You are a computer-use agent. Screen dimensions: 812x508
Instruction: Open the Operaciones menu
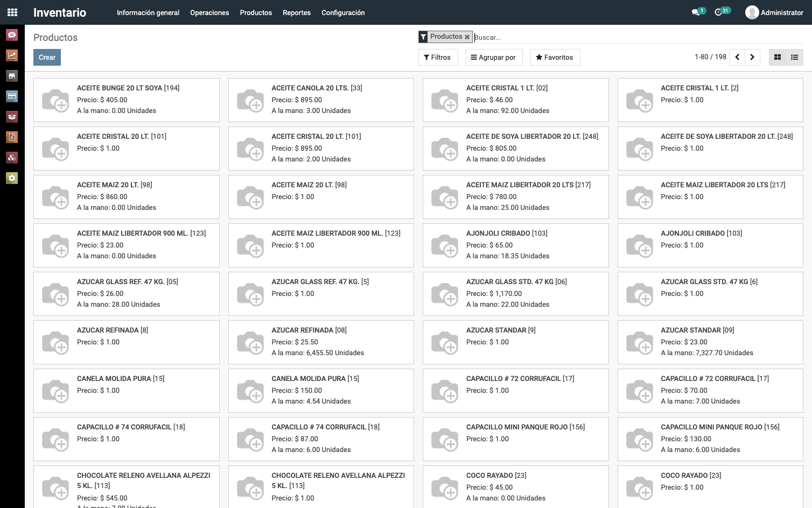[x=209, y=12]
